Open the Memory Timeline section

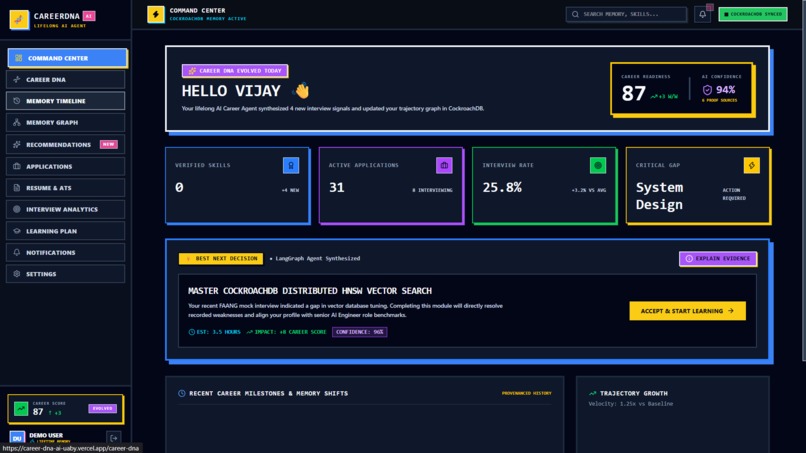click(65, 101)
